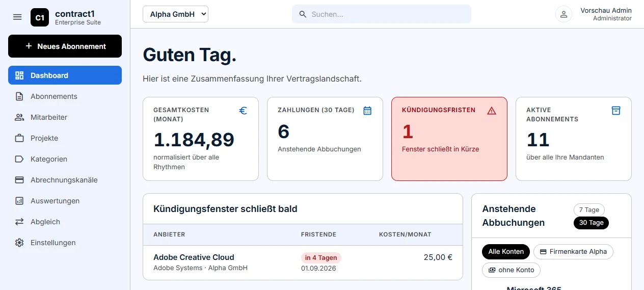Click Vorschau Admin user name
Screen dimensions: 644x290
tap(606, 10)
